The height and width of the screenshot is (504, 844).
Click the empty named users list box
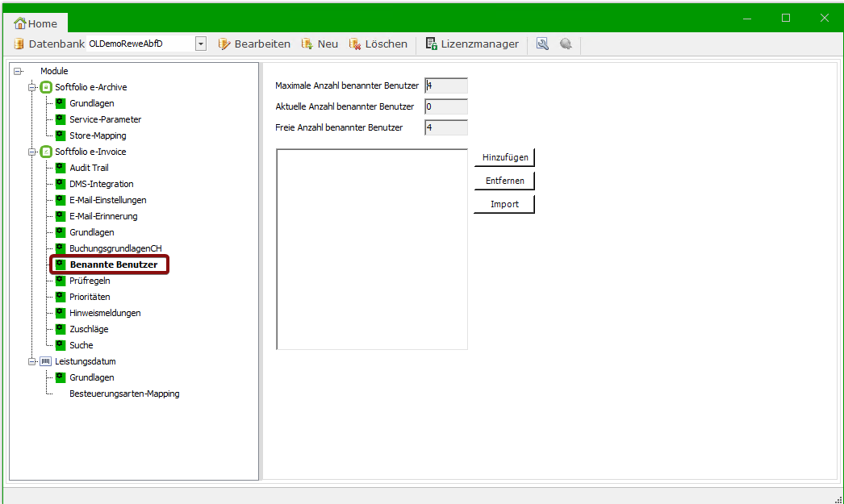371,248
